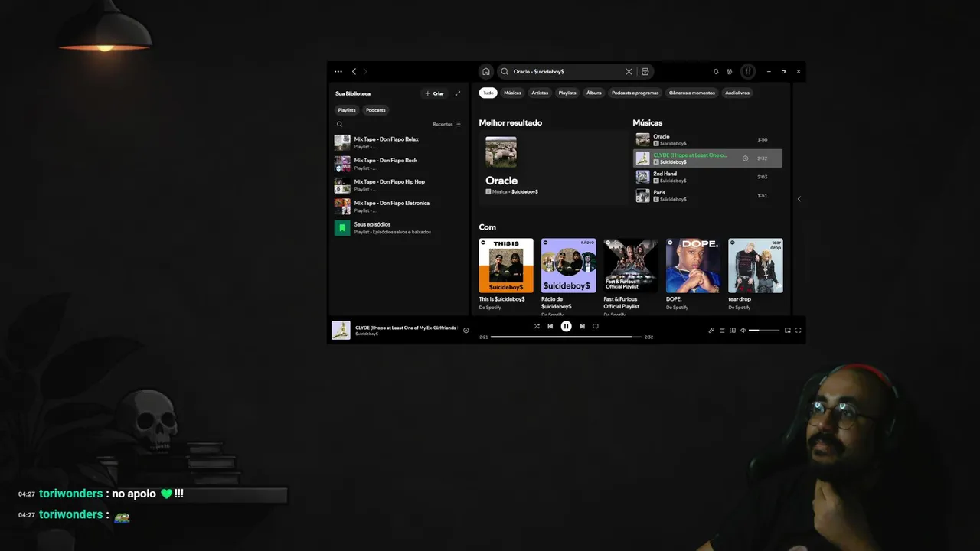Switch to Gêneros e momentos tab
The width and height of the screenshot is (980, 551).
(x=692, y=93)
